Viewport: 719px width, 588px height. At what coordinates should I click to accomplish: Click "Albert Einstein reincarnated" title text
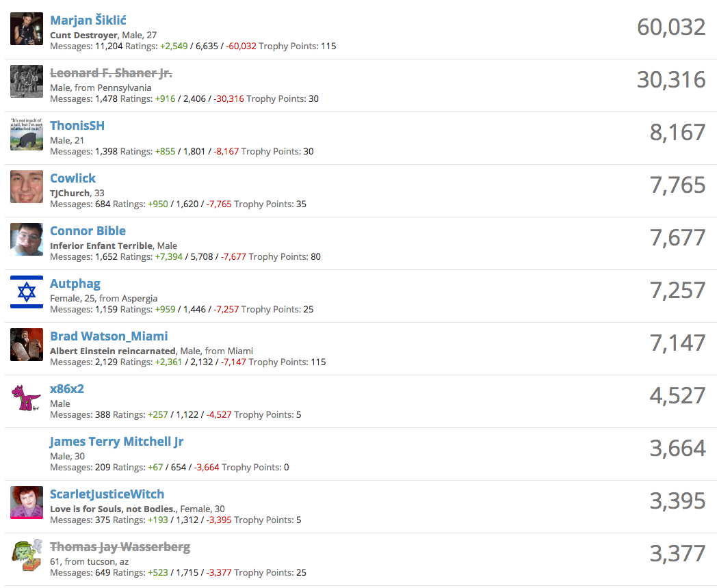pos(113,351)
